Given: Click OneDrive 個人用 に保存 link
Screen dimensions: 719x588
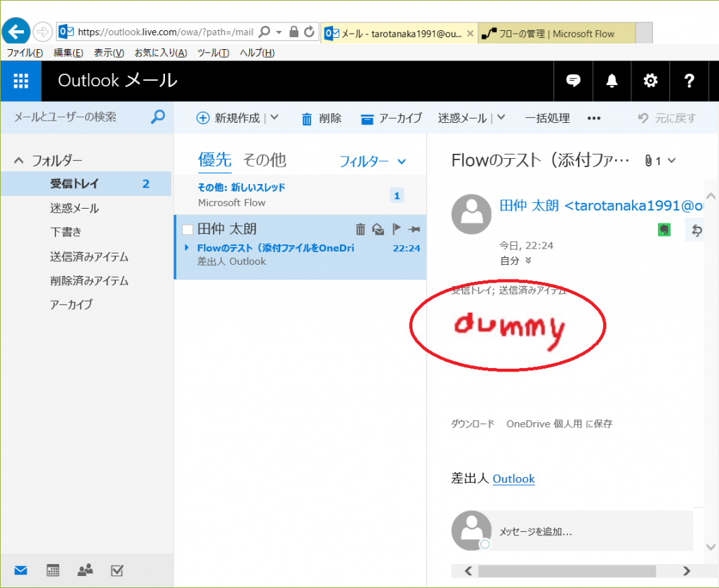Looking at the screenshot, I should (x=559, y=424).
